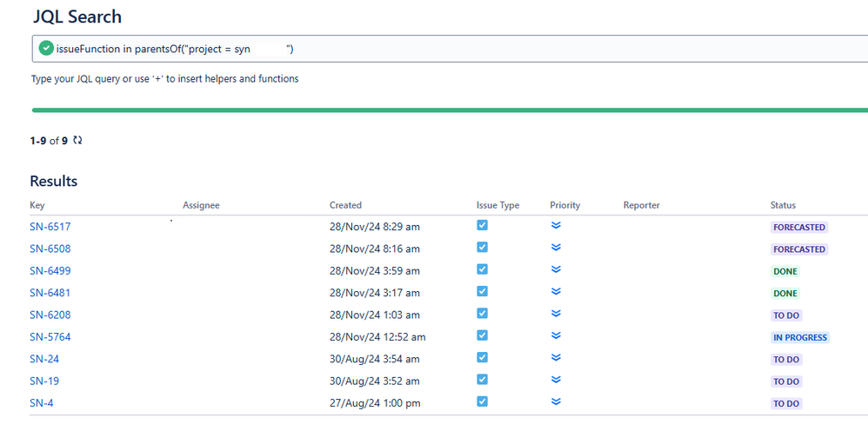Click the lowest priority icon for SN-6208
Screen dimensions: 868x431
(557, 313)
